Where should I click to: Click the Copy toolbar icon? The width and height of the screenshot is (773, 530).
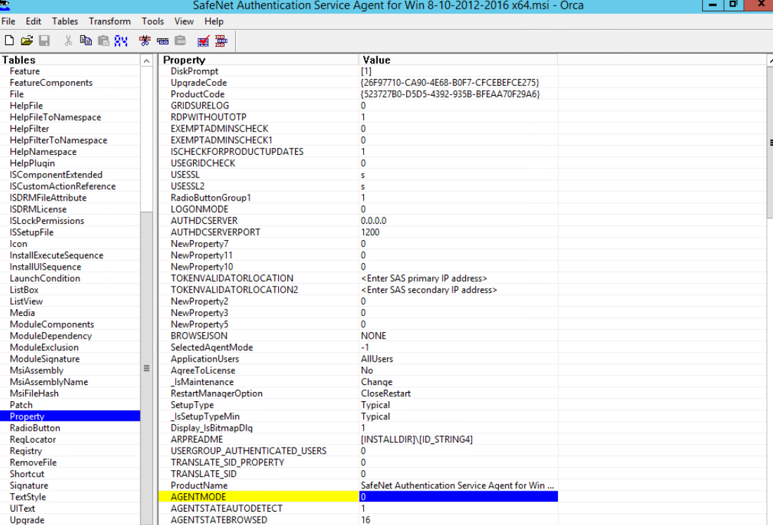(x=86, y=40)
